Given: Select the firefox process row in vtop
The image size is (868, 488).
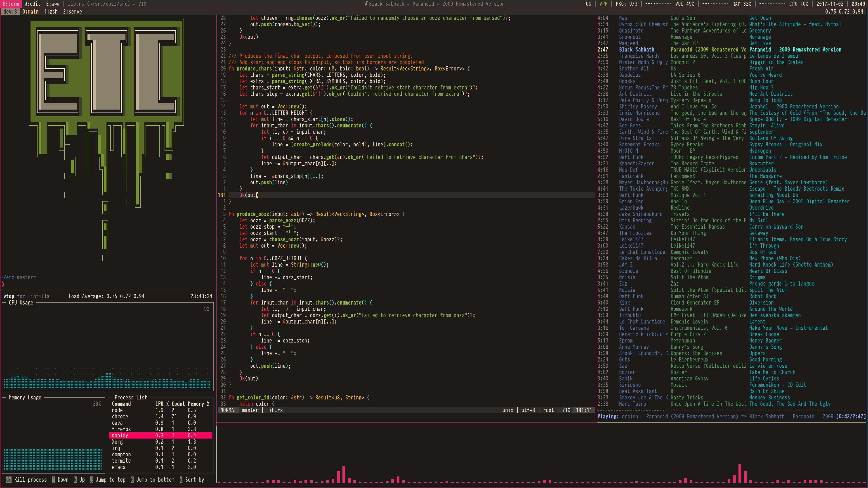Looking at the screenshot, I should (x=161, y=429).
